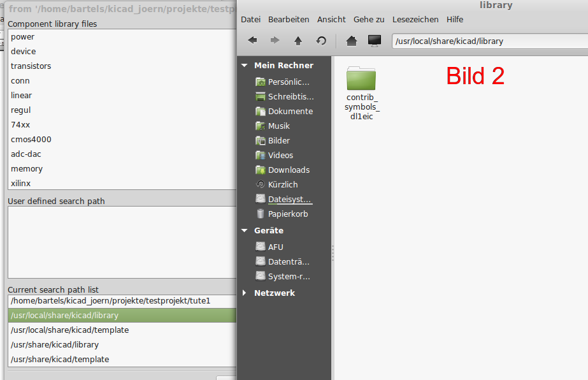Open the Downloads sidebar bookmark
Image resolution: width=588 pixels, height=380 pixels.
click(282, 170)
